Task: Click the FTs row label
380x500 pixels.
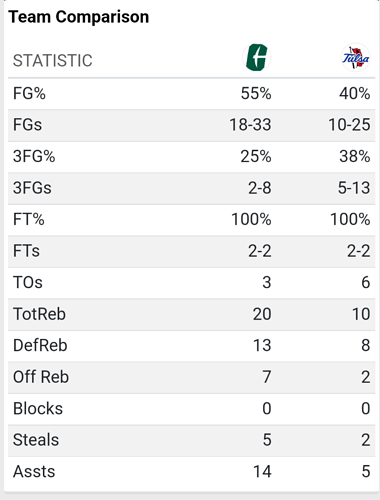Action: (x=26, y=251)
